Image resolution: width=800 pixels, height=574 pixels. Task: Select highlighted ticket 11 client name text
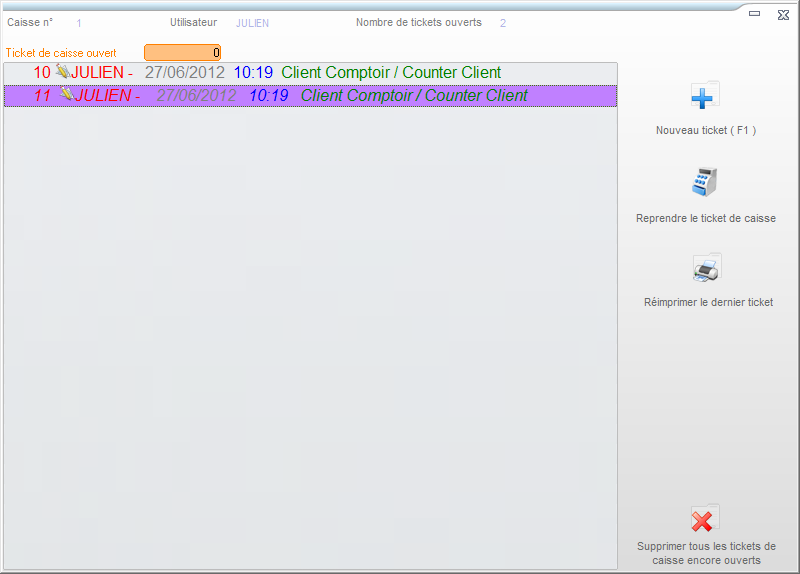[414, 96]
